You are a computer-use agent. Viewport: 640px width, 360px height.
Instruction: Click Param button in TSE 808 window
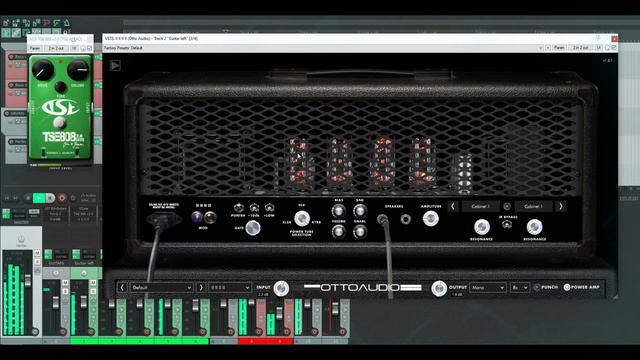click(35, 48)
